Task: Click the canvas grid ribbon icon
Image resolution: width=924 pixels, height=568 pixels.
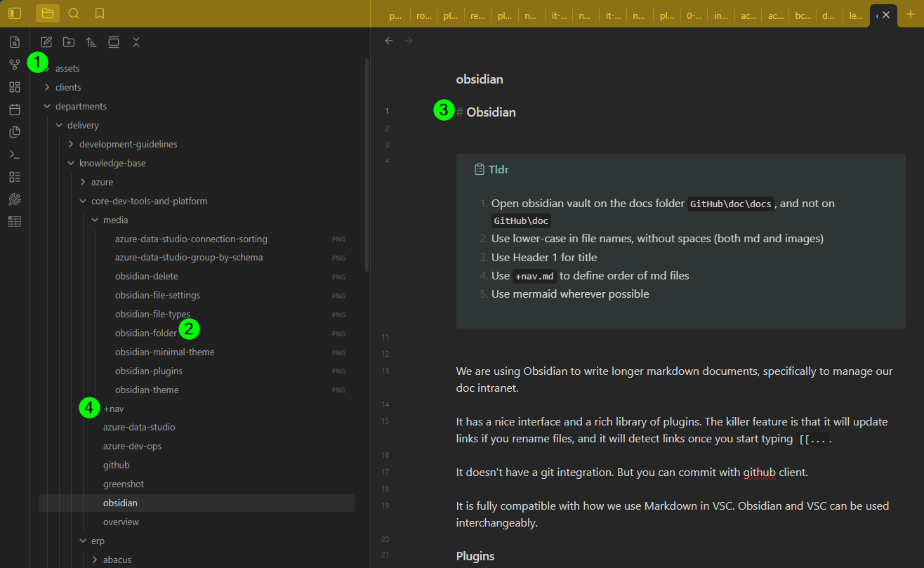Action: click(15, 87)
